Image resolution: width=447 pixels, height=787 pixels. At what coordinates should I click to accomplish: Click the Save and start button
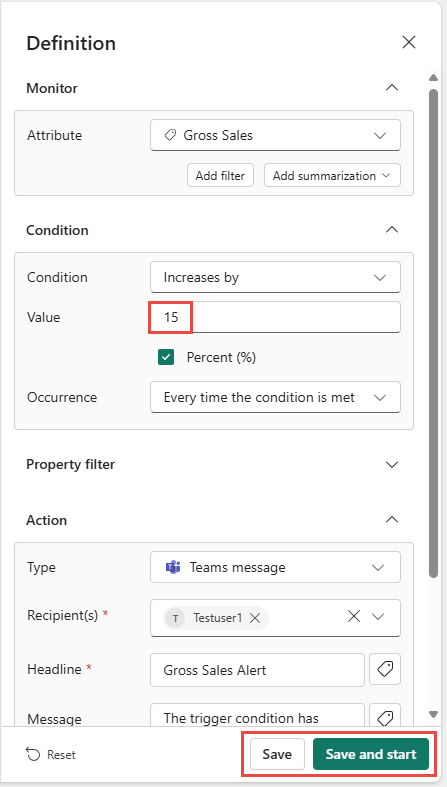click(x=371, y=754)
